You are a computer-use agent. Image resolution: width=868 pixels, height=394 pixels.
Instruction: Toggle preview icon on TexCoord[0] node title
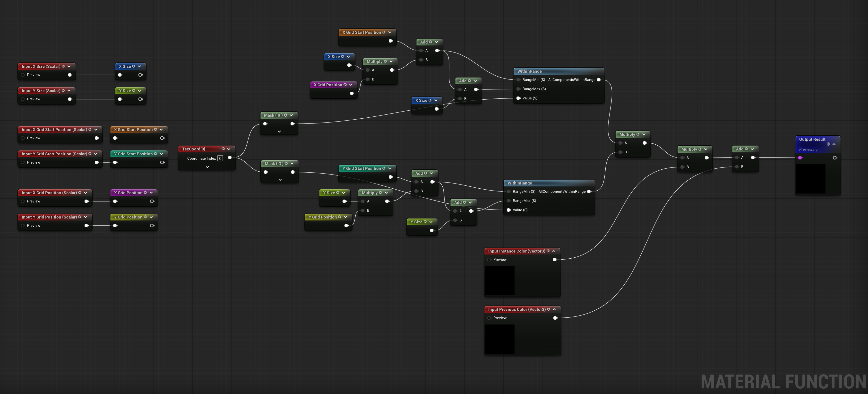[223, 149]
